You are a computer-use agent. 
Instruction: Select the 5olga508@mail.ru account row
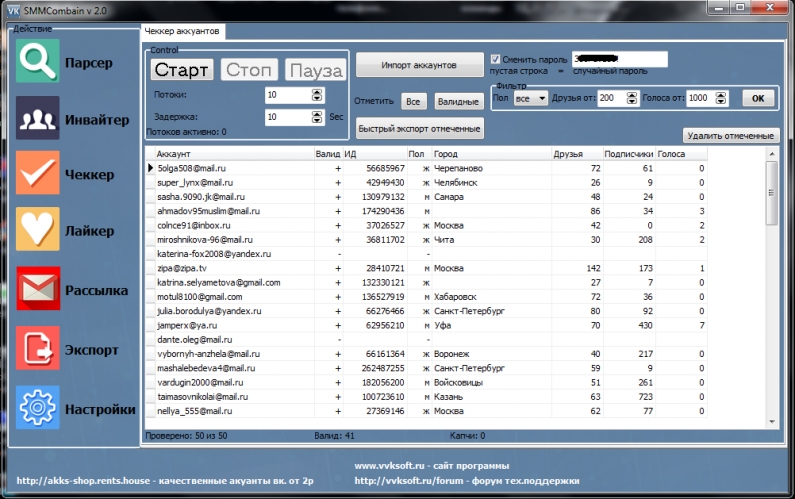click(426, 168)
